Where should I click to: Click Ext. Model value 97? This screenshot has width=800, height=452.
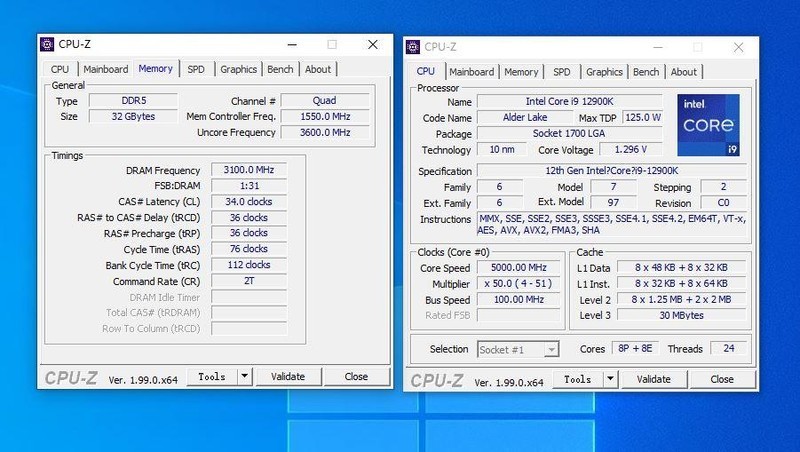[x=613, y=203]
